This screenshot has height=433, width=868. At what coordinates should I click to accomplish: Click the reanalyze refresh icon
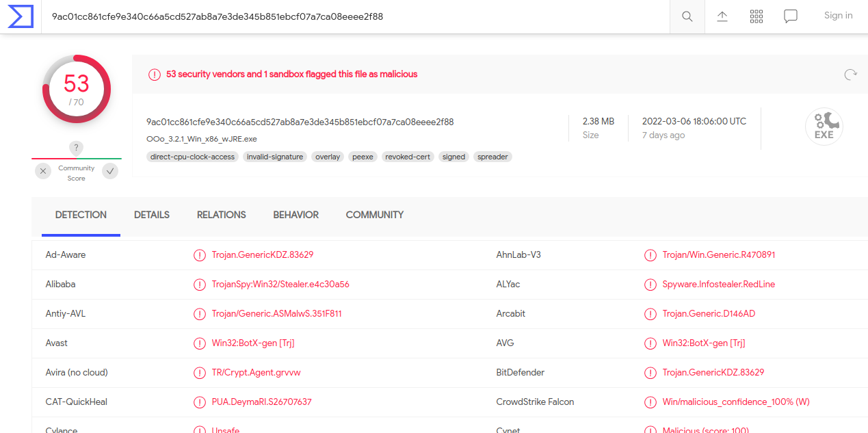850,75
